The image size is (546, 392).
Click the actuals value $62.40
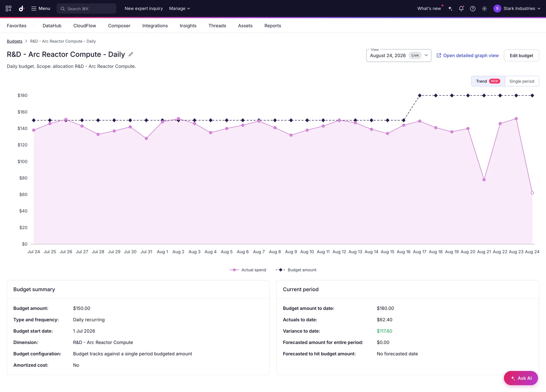click(384, 320)
